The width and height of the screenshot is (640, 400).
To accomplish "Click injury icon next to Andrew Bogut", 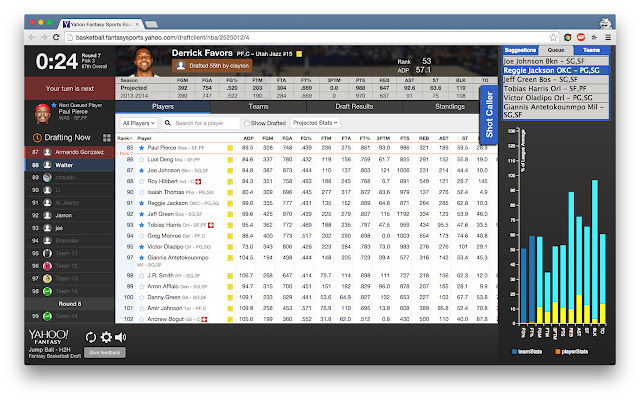I will (x=204, y=319).
